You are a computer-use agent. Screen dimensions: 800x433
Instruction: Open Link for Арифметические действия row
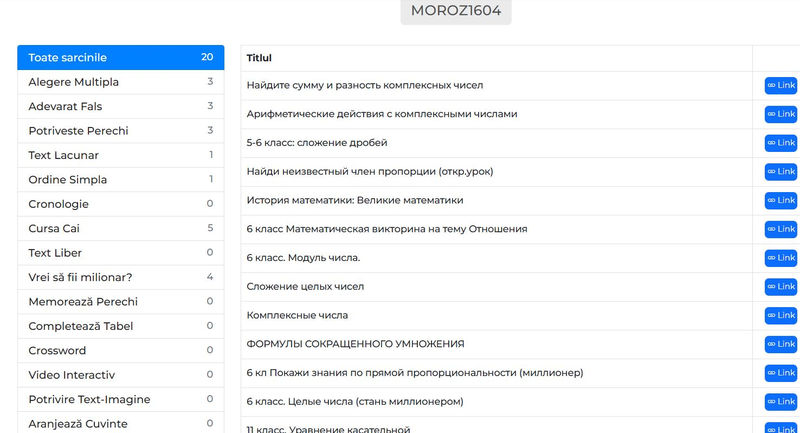(781, 114)
